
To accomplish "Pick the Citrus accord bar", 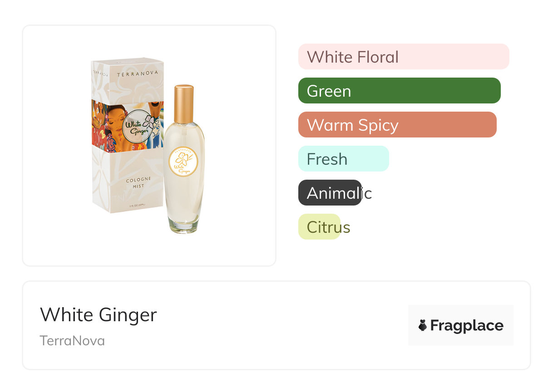I will tap(319, 227).
